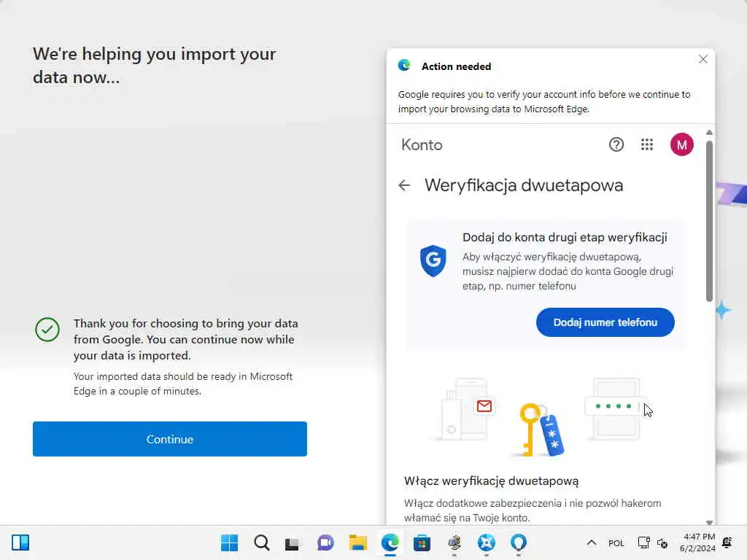The height and width of the screenshot is (560, 747).
Task: Open the Widgets panel icon
Action: [20, 542]
